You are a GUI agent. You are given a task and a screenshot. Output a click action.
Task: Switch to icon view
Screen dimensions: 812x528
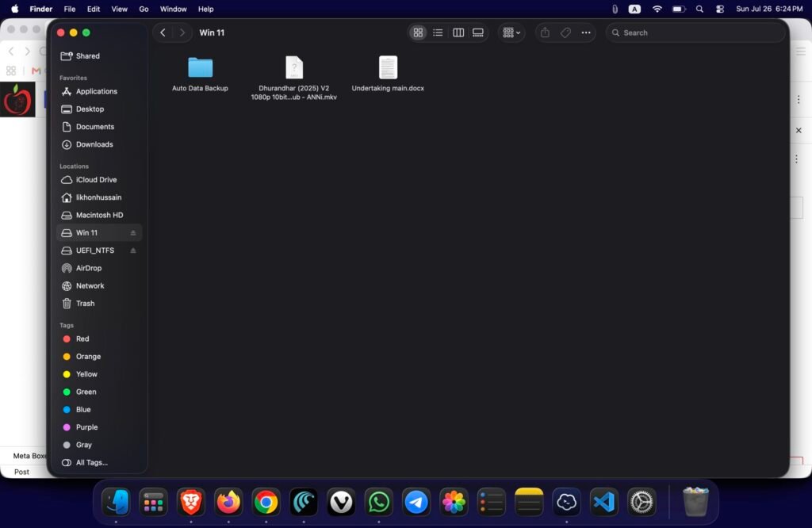click(x=418, y=33)
